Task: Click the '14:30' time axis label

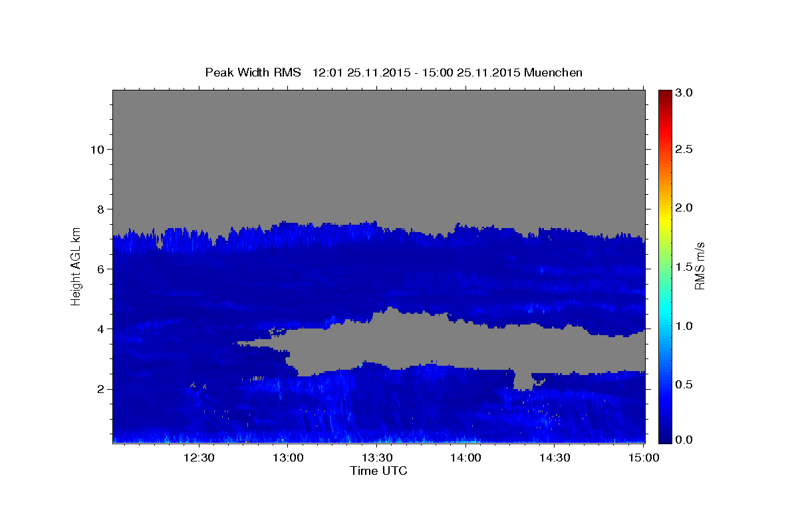Action: (x=555, y=458)
